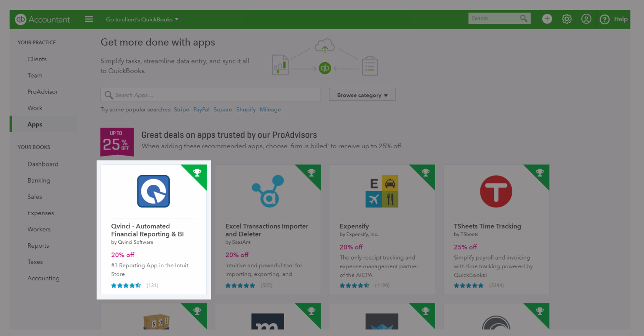644x336 pixels.
Task: Open Banking in Your Books section
Action: pyautogui.click(x=39, y=180)
